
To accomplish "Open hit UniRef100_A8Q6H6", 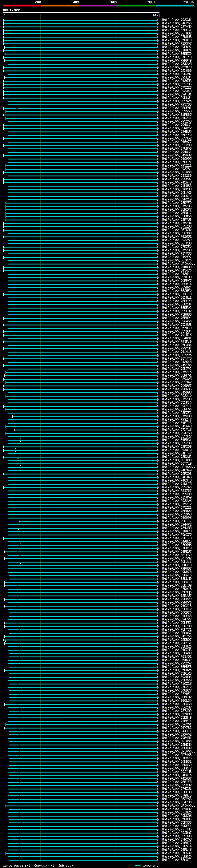I will pos(177,545).
